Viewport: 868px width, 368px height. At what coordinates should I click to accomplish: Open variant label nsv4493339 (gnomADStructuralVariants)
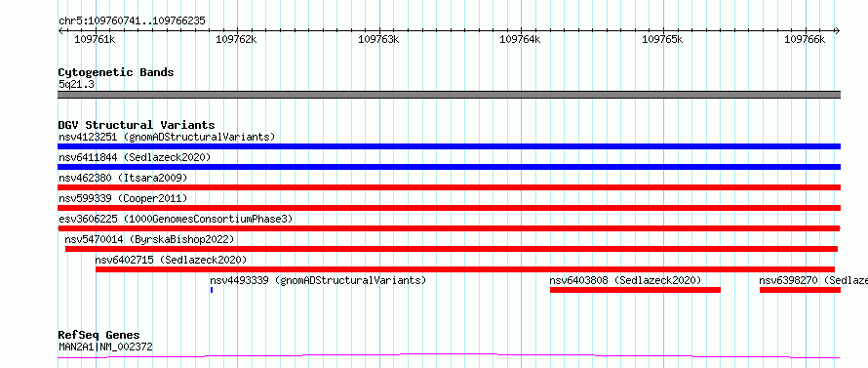318,280
